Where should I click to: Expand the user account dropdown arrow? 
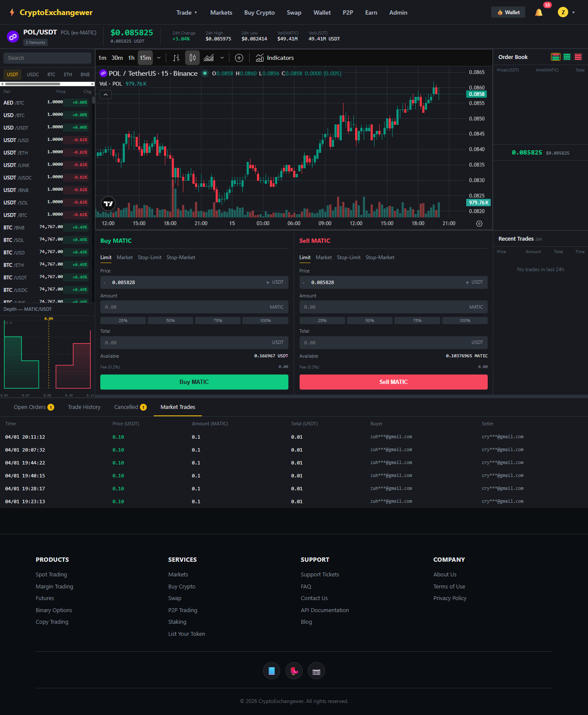573,12
